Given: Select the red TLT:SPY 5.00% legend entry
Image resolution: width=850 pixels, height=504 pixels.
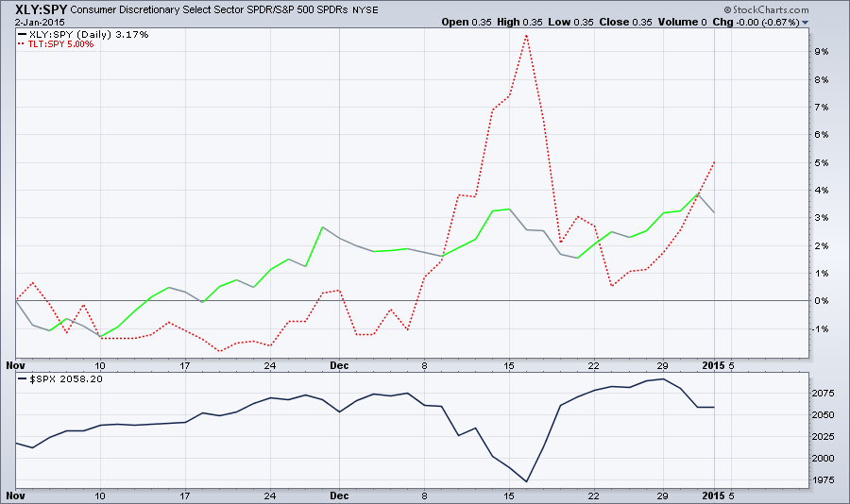Looking at the screenshot, I should tap(56, 44).
